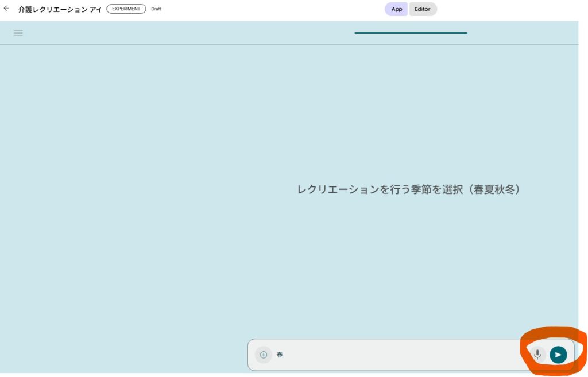Switch to the Editor tab
The image size is (588, 377).
click(423, 9)
